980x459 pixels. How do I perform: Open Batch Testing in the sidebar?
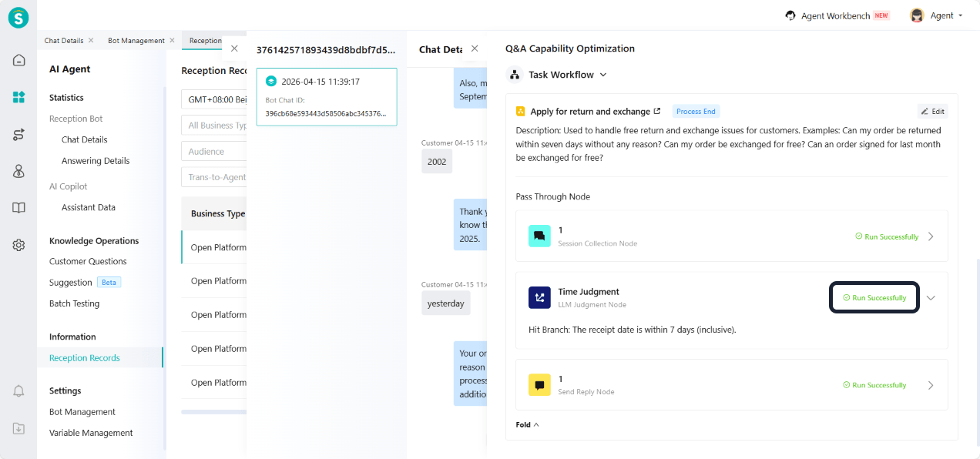pos(74,303)
